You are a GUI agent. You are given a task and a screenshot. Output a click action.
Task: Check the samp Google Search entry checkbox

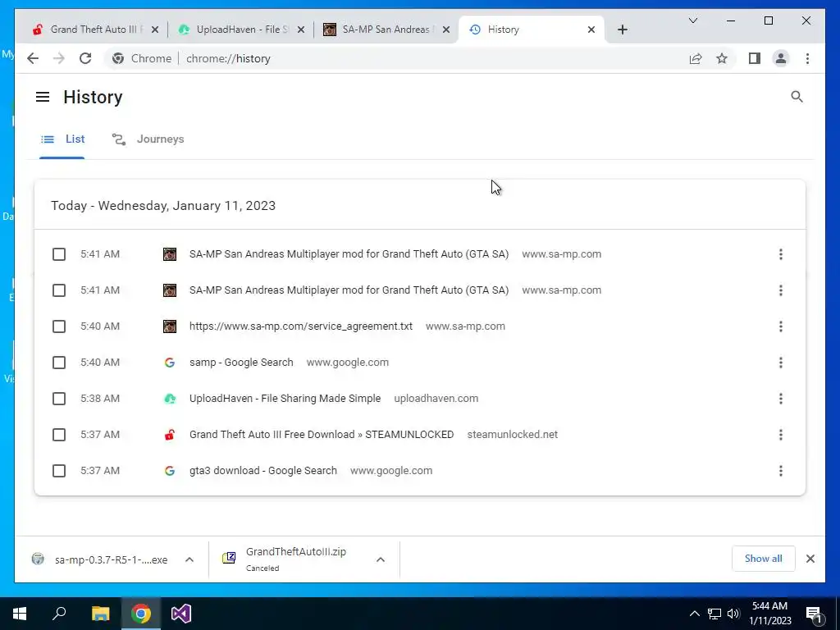59,363
